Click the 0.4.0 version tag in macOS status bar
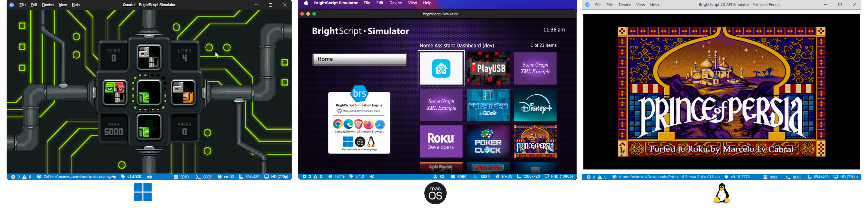 click(x=357, y=177)
